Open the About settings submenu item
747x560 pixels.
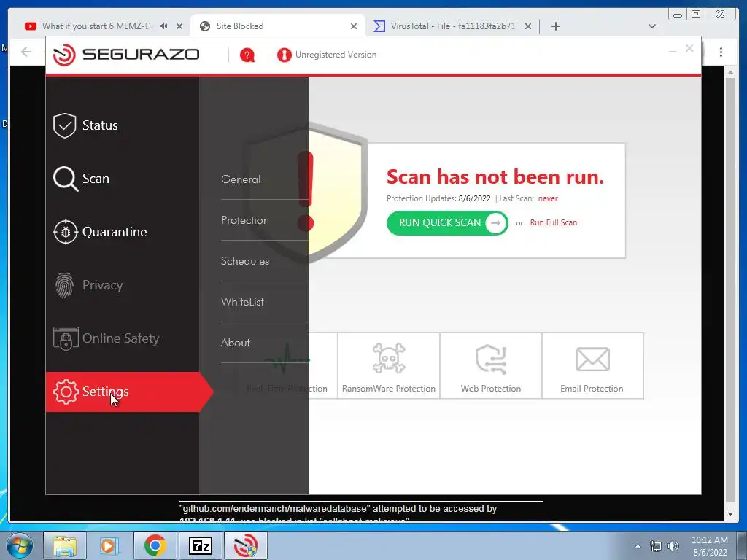236,343
